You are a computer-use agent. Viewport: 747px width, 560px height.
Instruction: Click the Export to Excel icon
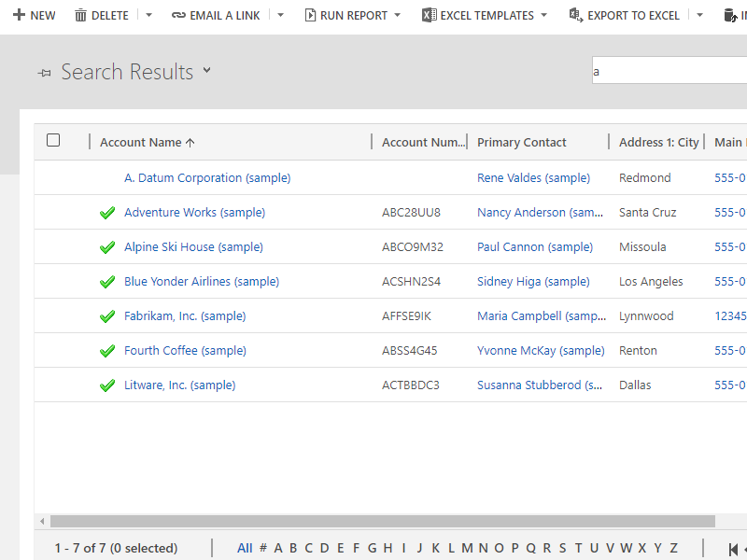[576, 16]
